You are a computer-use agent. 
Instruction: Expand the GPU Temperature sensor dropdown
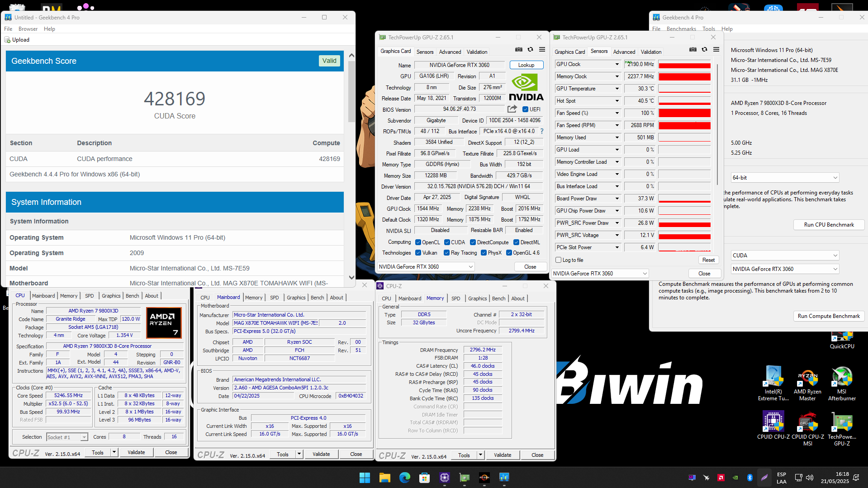click(x=617, y=89)
